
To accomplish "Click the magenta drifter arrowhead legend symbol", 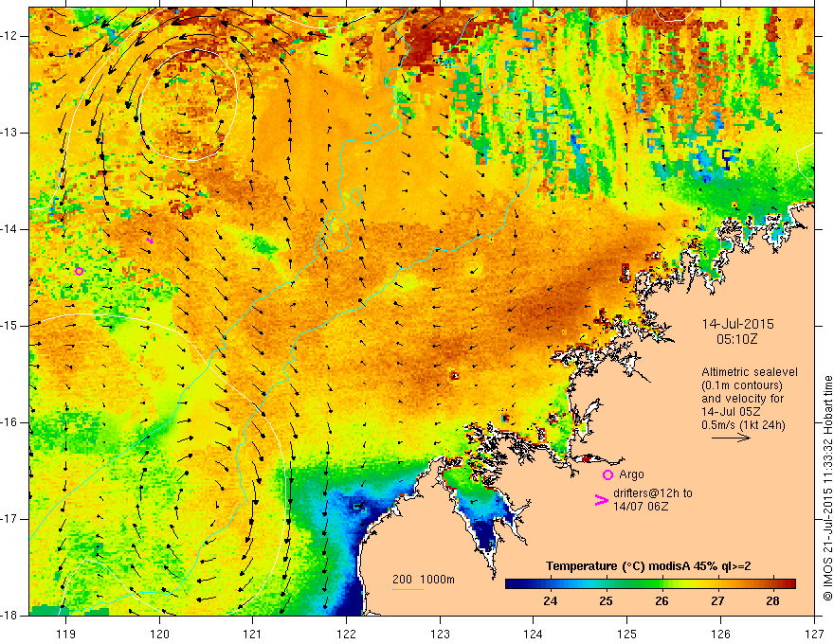I will [601, 500].
